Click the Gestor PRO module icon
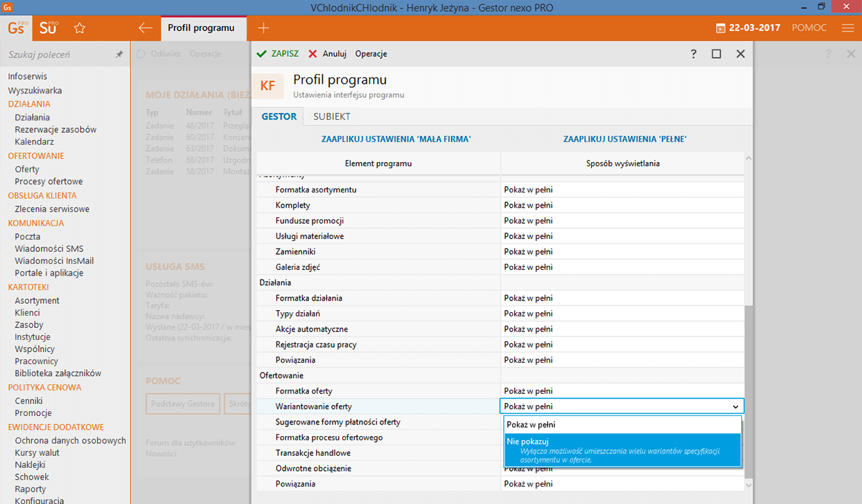 17,28
